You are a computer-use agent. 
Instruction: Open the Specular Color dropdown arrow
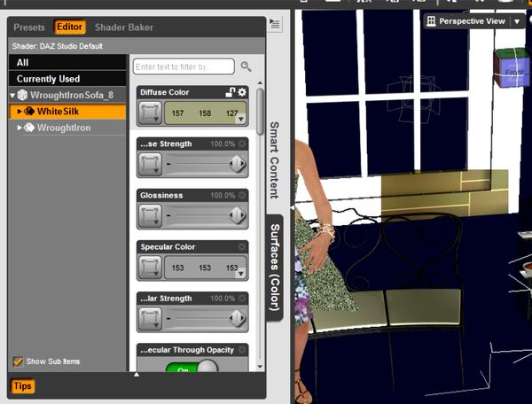241,274
